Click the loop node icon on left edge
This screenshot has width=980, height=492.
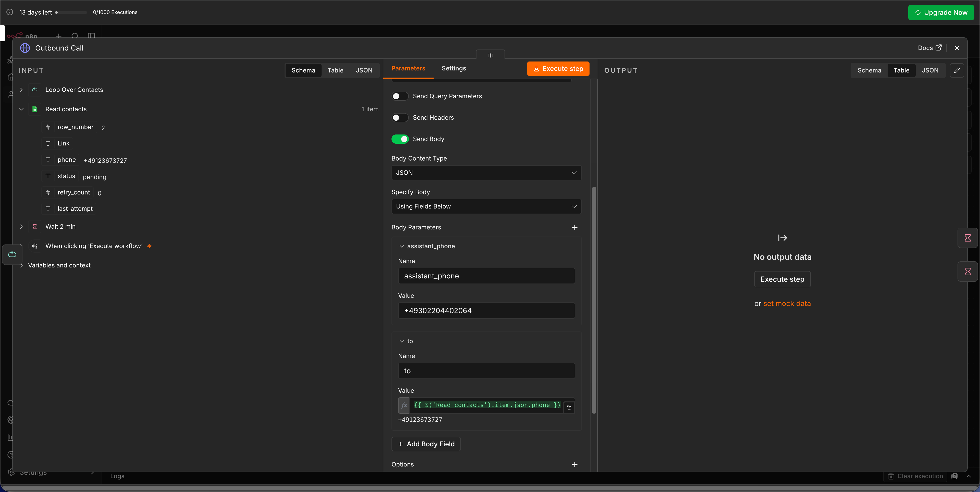12,254
